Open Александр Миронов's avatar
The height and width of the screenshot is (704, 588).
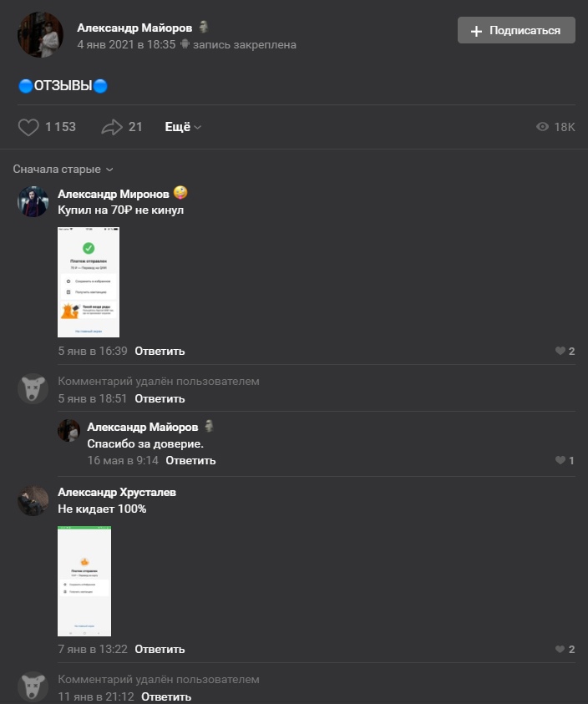tap(33, 201)
